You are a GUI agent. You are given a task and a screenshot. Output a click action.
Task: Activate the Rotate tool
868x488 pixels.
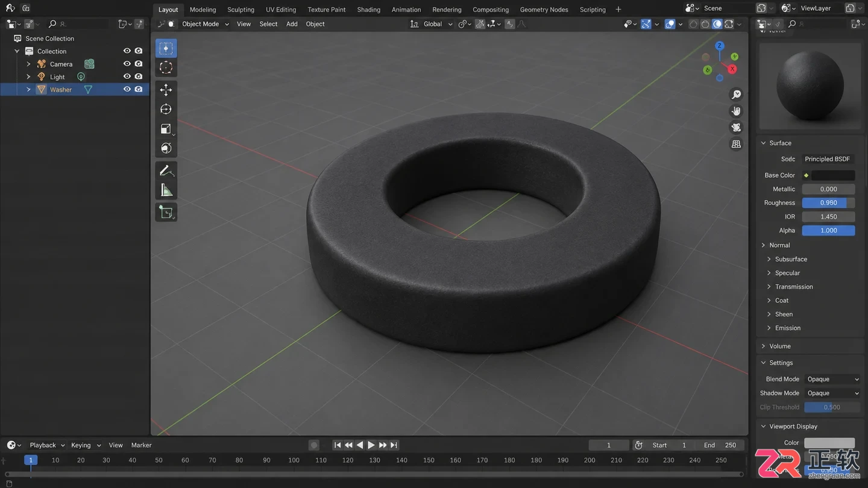pyautogui.click(x=166, y=109)
